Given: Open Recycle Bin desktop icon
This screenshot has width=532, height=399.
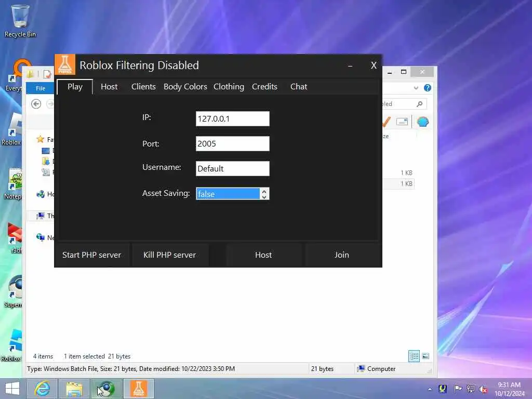Looking at the screenshot, I should pos(20,20).
